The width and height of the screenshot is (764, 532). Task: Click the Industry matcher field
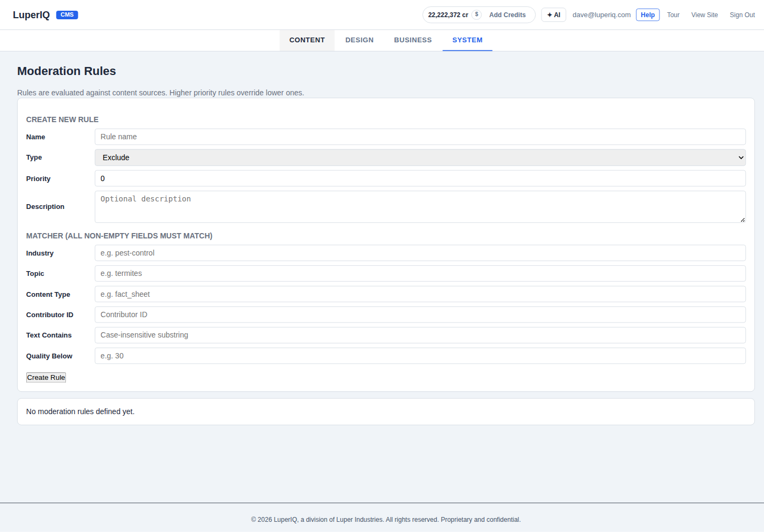pyautogui.click(x=420, y=252)
